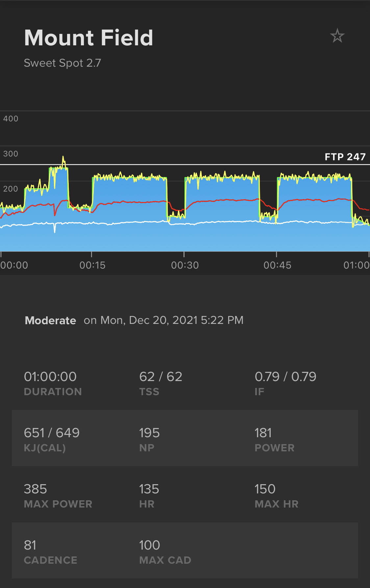Click the 00:15 timeline marker
The image size is (370, 588).
92,265
